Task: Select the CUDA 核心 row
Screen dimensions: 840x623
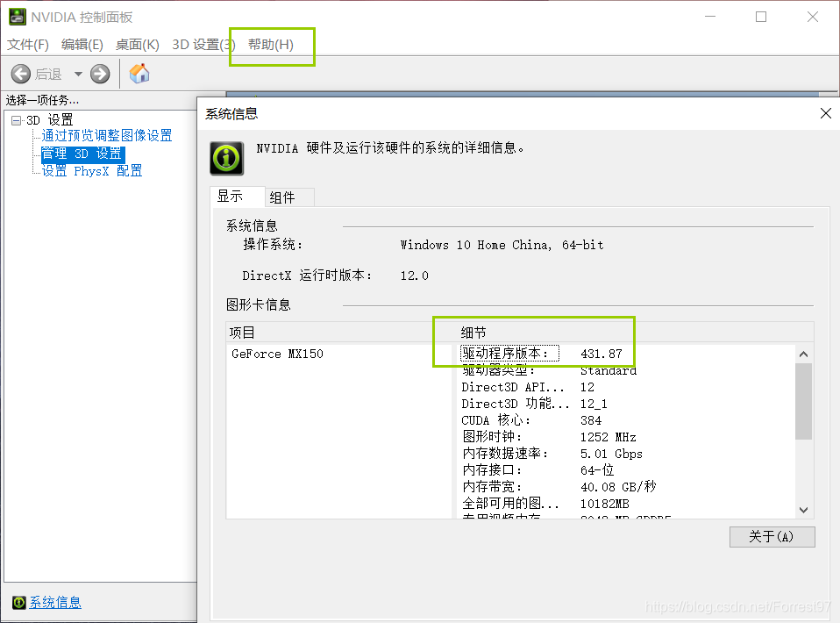Action: coord(531,420)
